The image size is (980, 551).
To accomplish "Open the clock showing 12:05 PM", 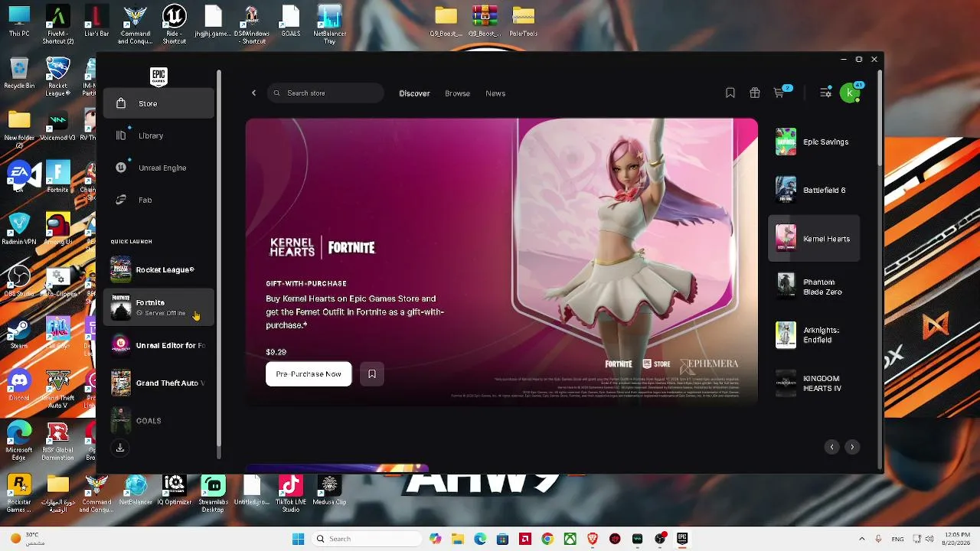I will [x=957, y=539].
